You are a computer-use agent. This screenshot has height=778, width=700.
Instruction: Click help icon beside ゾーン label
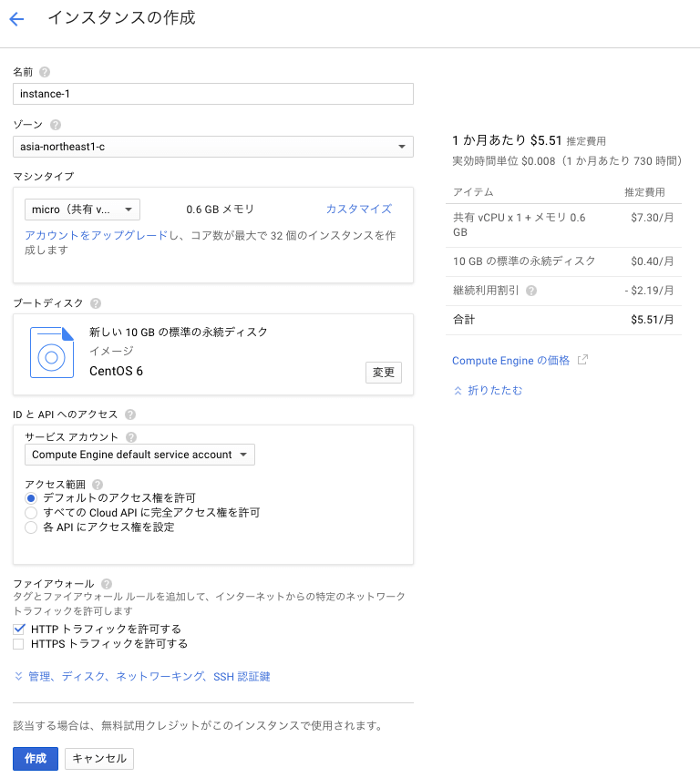tap(56, 125)
